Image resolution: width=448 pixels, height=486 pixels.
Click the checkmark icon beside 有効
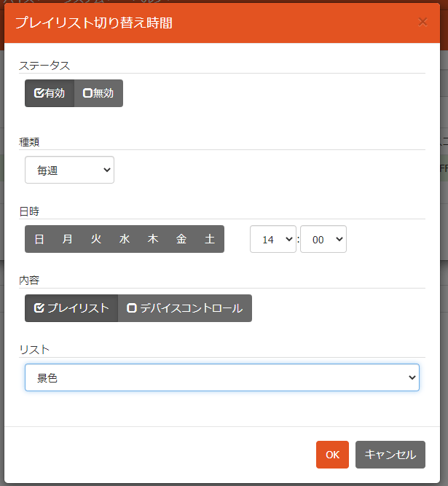pos(39,93)
